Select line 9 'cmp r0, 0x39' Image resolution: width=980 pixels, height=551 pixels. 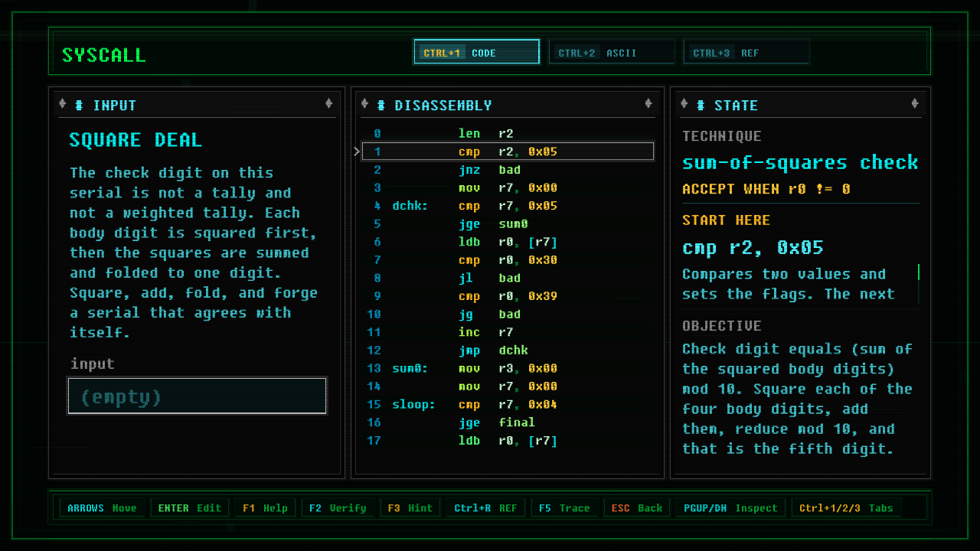click(x=508, y=296)
